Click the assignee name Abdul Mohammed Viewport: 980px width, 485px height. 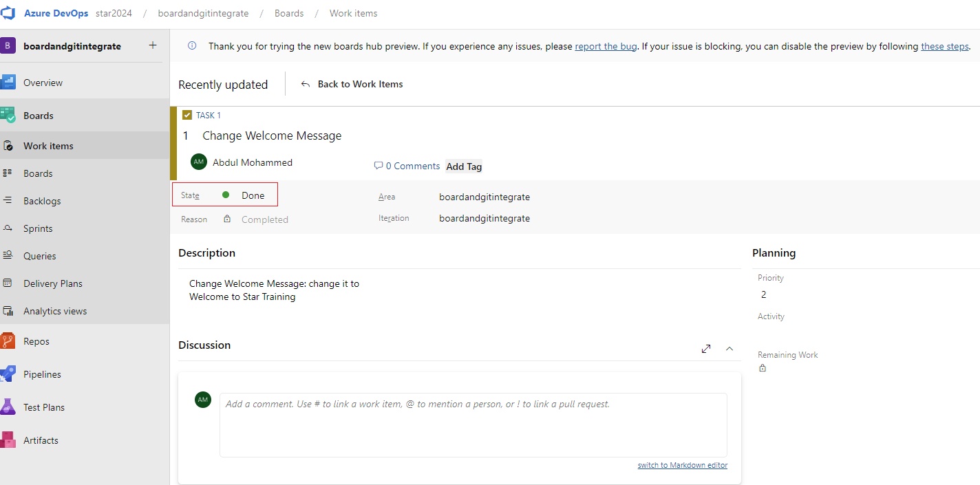[253, 162]
